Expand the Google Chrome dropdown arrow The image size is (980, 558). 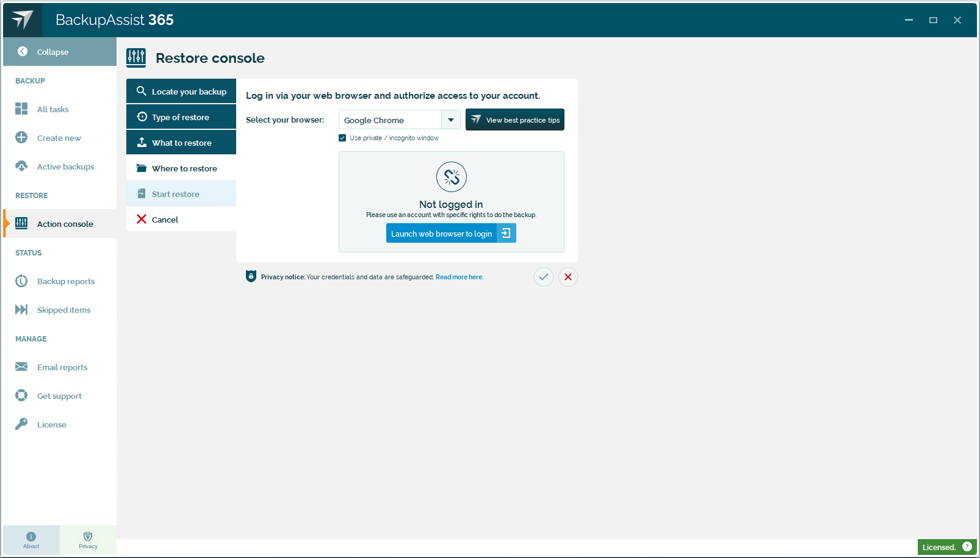click(x=451, y=120)
